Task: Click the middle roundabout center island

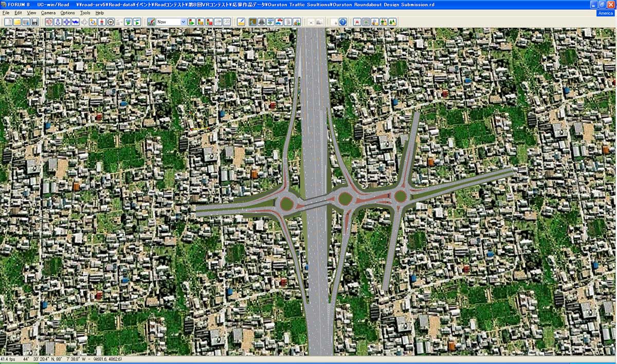Action: (344, 198)
